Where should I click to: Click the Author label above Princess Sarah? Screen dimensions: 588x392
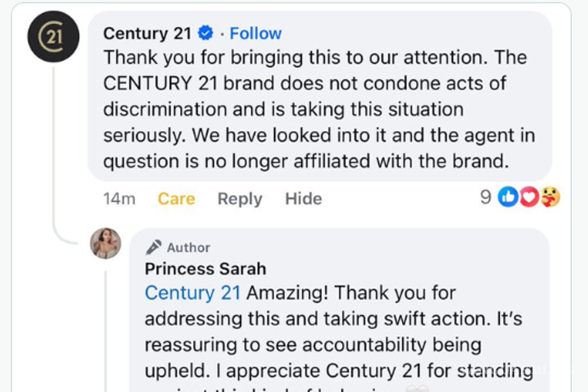click(x=188, y=247)
